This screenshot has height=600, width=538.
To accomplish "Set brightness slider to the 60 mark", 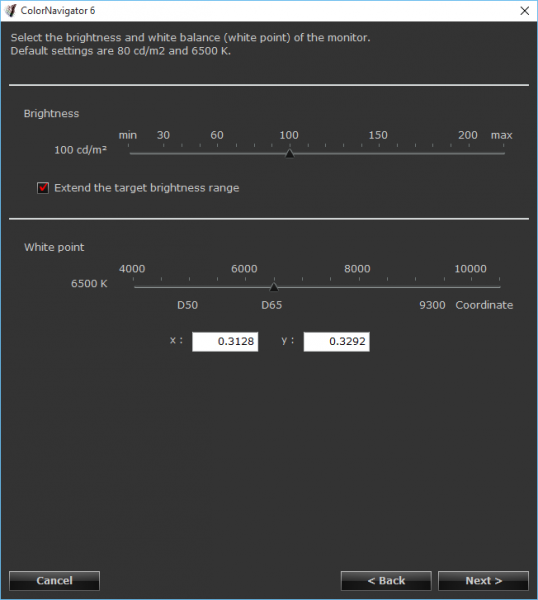I will click(217, 153).
